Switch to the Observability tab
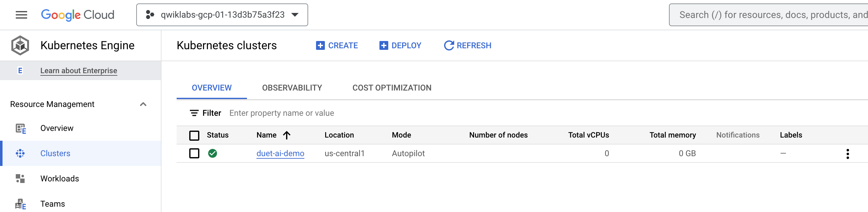The image size is (868, 212). (292, 88)
